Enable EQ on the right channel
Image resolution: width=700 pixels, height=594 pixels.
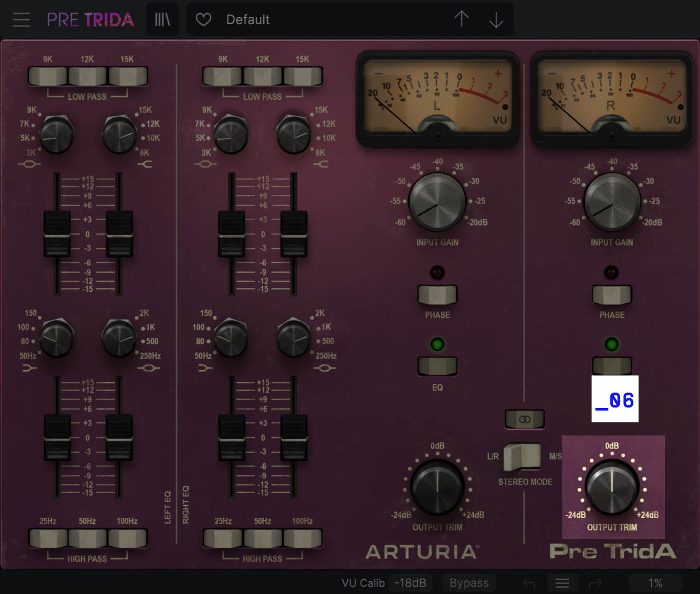612,365
